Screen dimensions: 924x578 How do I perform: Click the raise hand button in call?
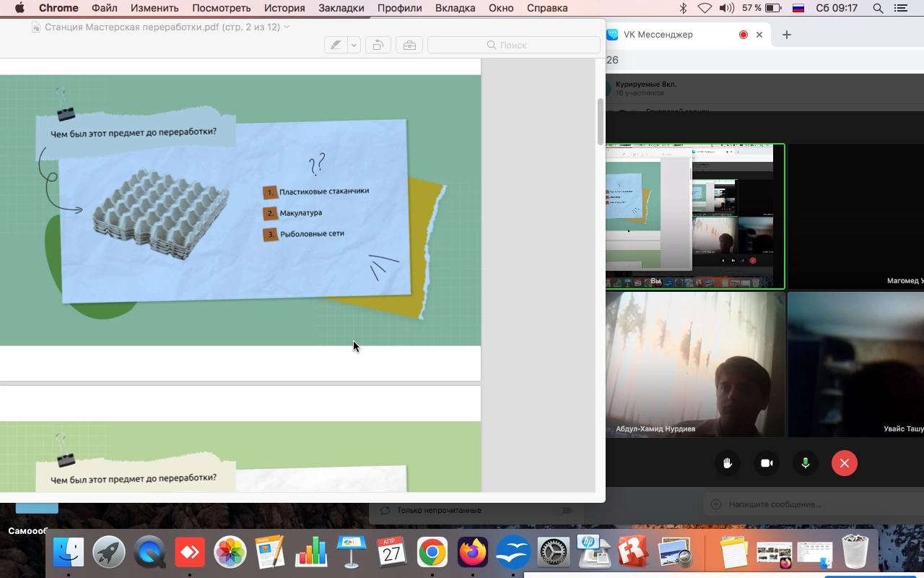coord(728,463)
